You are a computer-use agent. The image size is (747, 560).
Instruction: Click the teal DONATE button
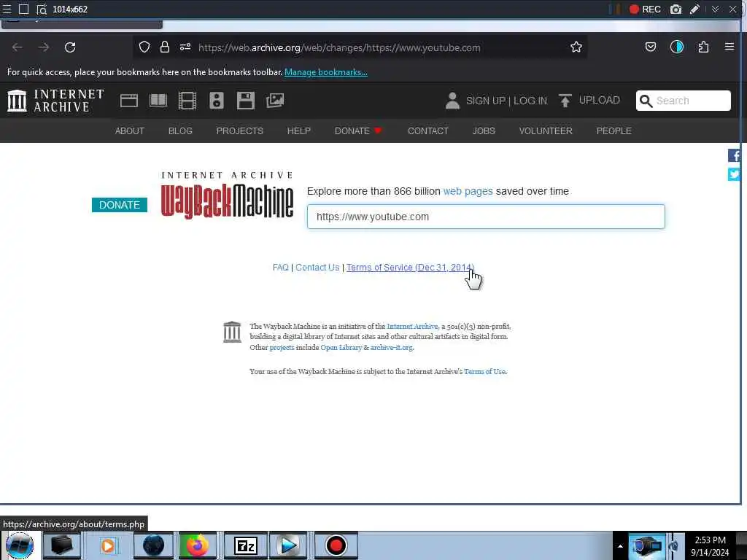[119, 205]
